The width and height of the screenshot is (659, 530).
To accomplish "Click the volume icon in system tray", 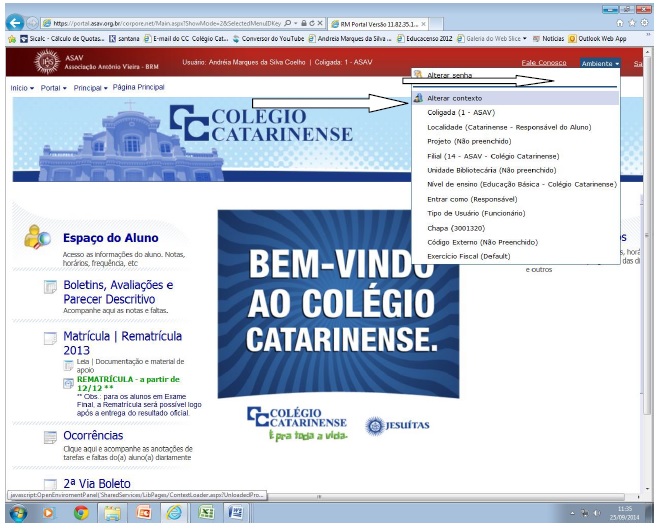I will click(597, 513).
